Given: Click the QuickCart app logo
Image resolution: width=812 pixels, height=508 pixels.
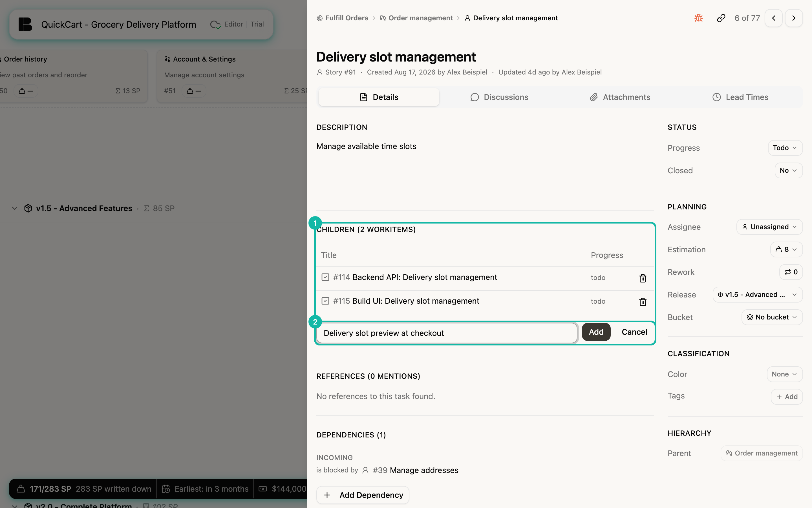Looking at the screenshot, I should [x=25, y=24].
